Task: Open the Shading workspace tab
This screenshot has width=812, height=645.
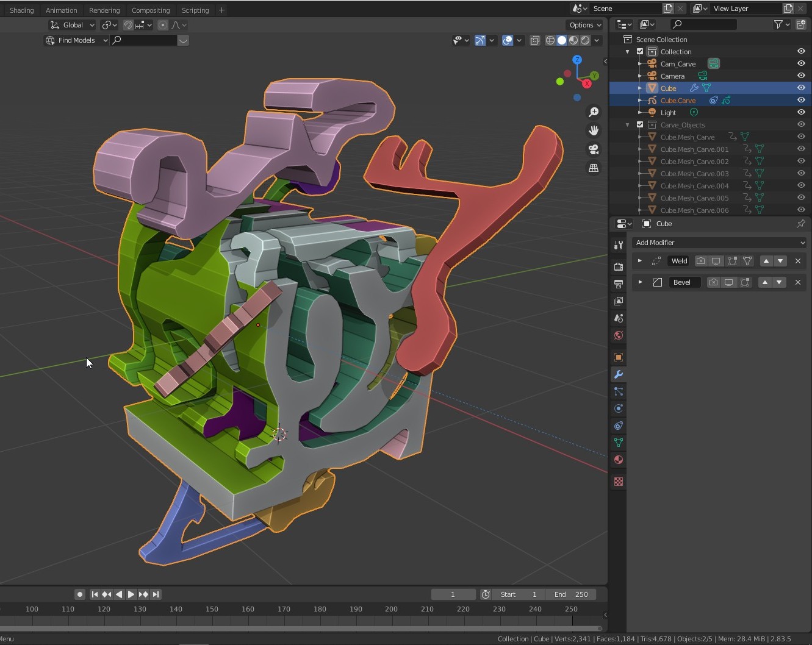Action: [x=22, y=10]
